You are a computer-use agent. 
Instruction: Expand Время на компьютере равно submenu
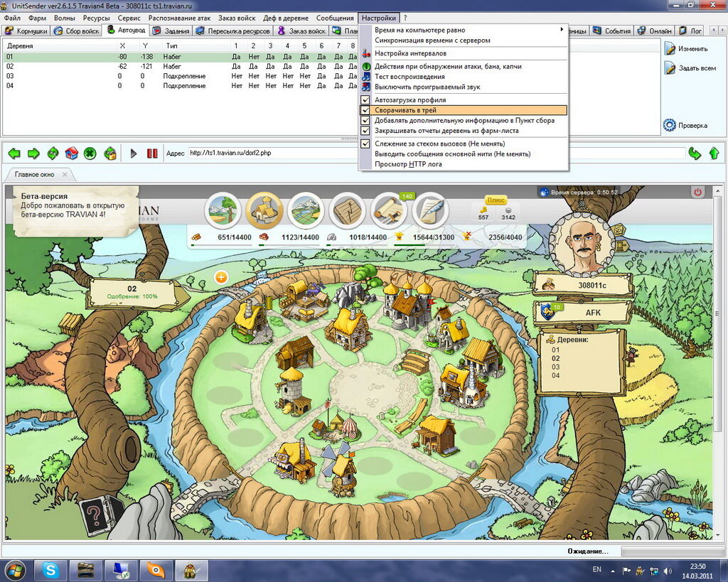click(x=464, y=30)
